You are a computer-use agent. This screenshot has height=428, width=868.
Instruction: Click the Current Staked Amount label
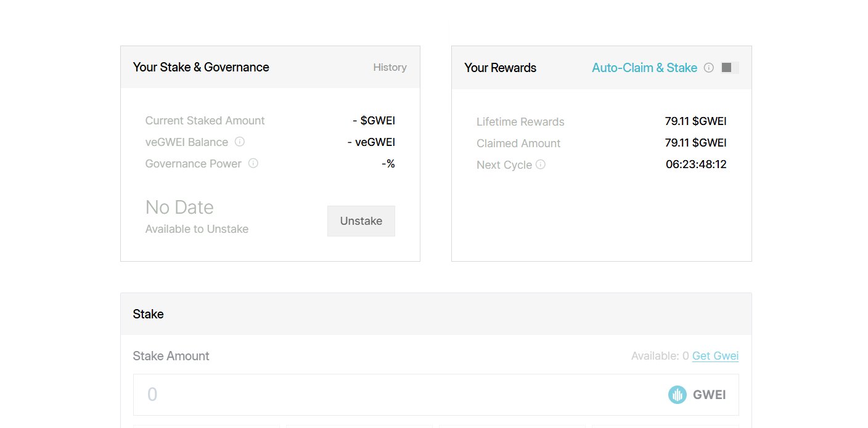(205, 121)
